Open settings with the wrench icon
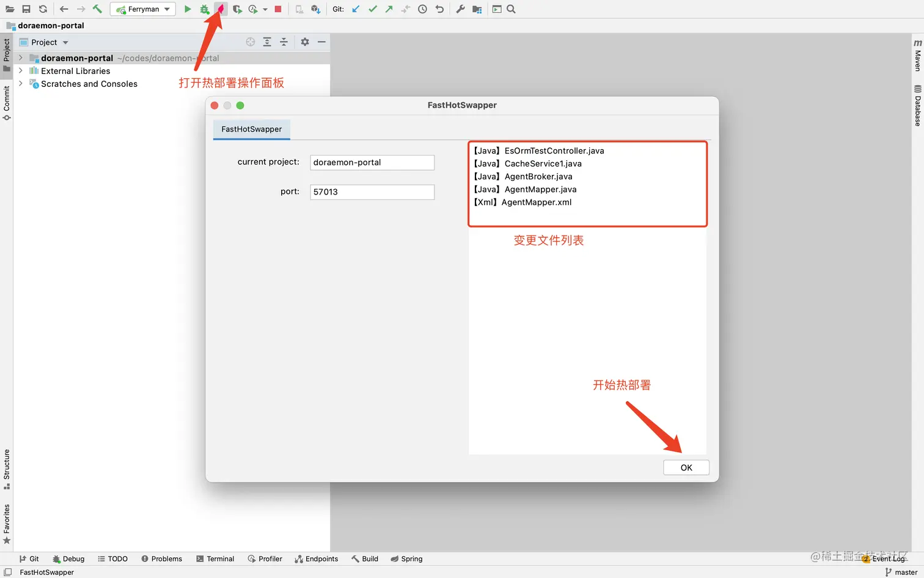 point(461,9)
